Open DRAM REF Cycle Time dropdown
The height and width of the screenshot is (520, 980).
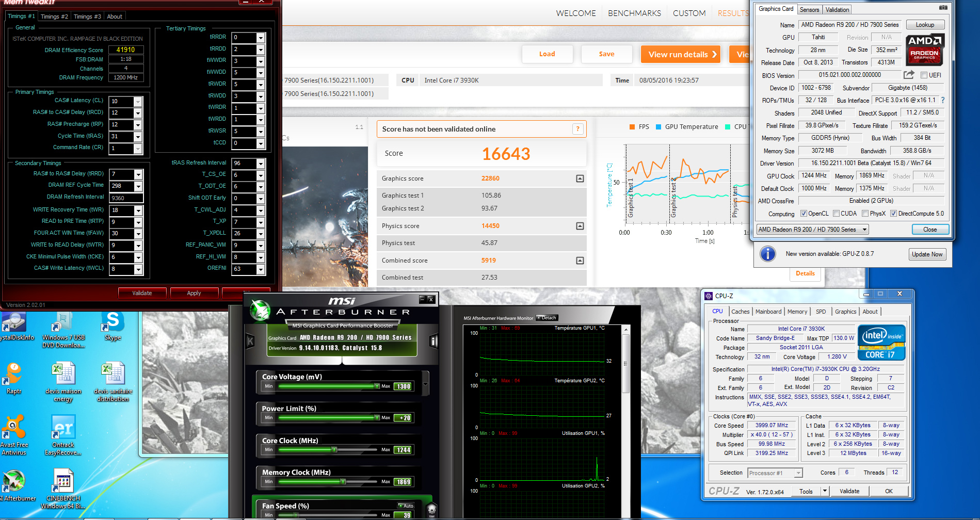pyautogui.click(x=138, y=186)
